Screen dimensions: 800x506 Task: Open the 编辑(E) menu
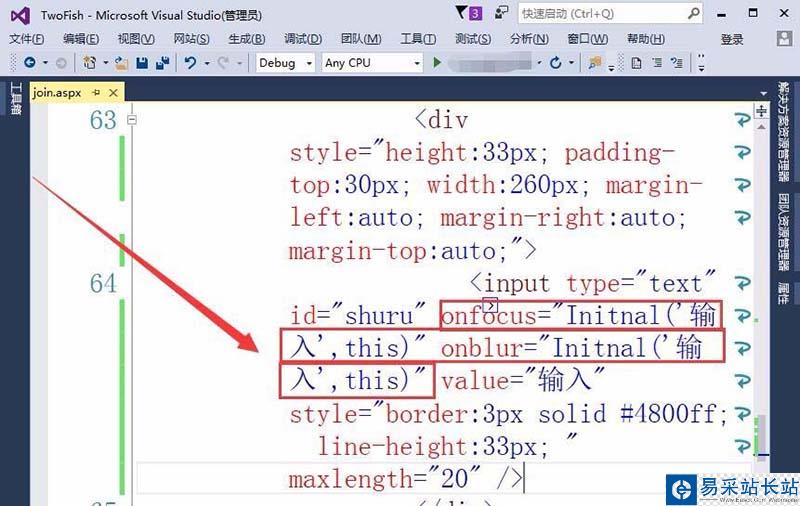(x=81, y=39)
